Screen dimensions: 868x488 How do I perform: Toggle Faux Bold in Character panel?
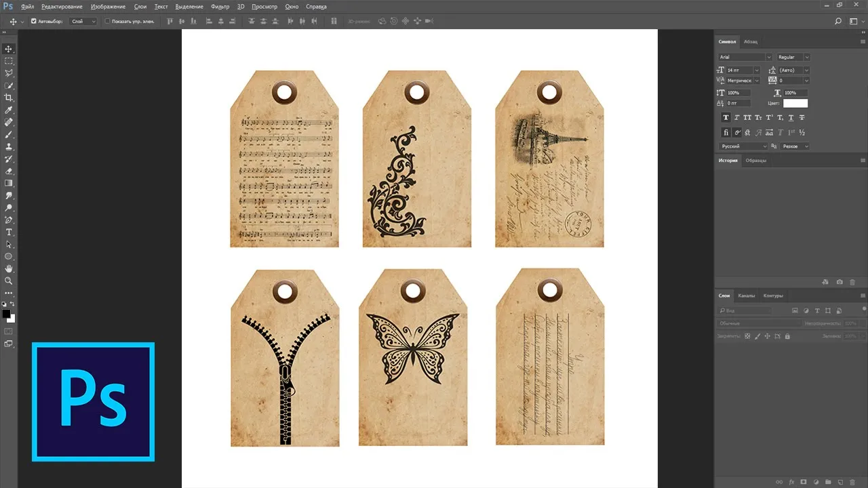click(726, 117)
